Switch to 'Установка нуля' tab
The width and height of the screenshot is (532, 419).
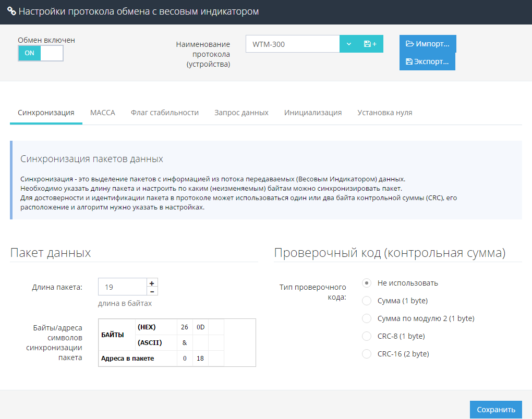coord(384,113)
